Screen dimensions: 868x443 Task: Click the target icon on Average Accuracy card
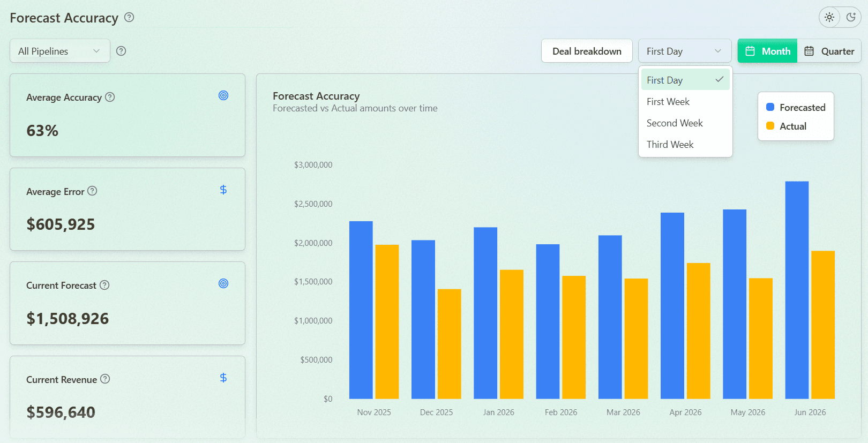(x=223, y=95)
